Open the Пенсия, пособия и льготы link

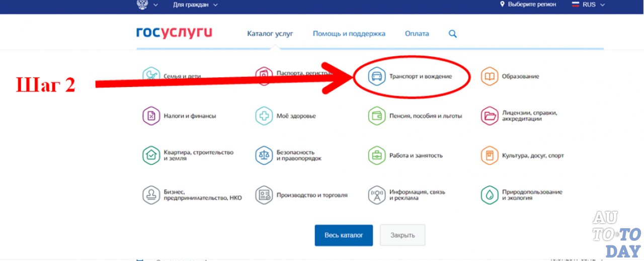pyautogui.click(x=426, y=116)
